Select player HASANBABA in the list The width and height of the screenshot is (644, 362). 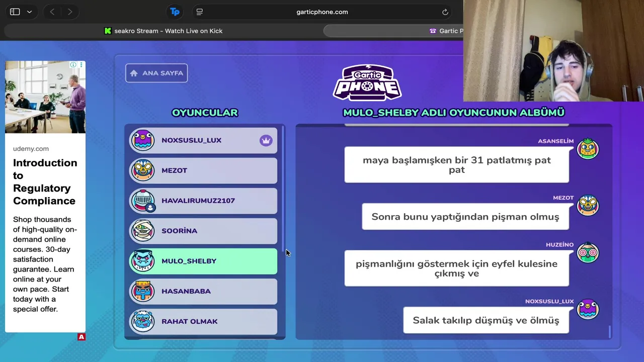point(203,291)
